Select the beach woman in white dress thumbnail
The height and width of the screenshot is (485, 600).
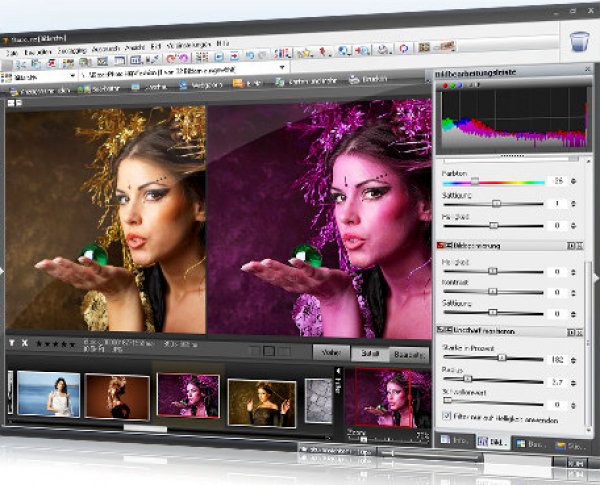(x=47, y=394)
